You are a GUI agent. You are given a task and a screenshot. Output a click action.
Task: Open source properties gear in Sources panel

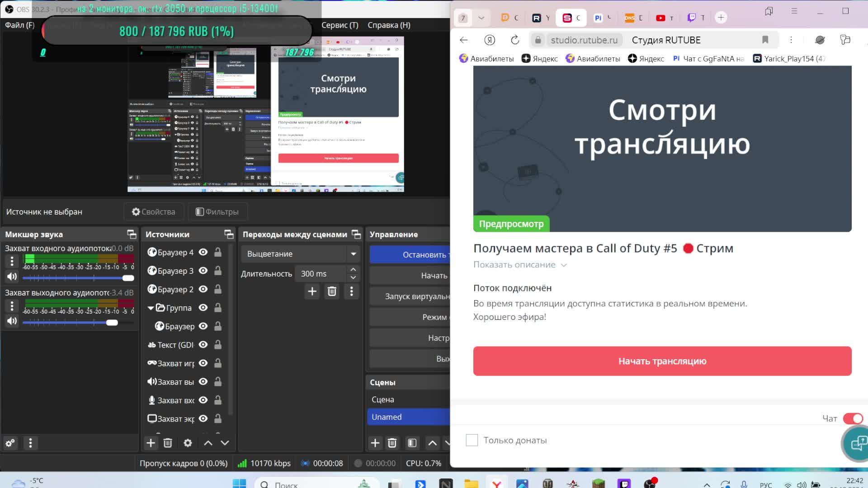coord(188,443)
